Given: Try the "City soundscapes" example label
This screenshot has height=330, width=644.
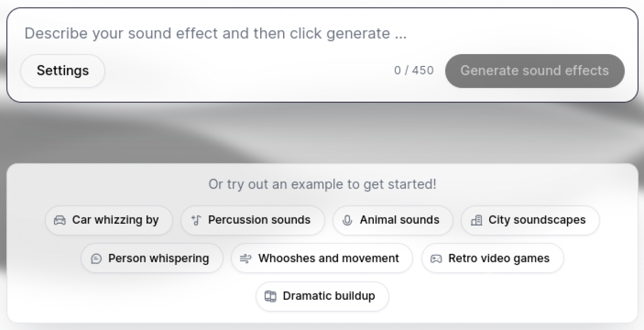Looking at the screenshot, I should coord(537,220).
